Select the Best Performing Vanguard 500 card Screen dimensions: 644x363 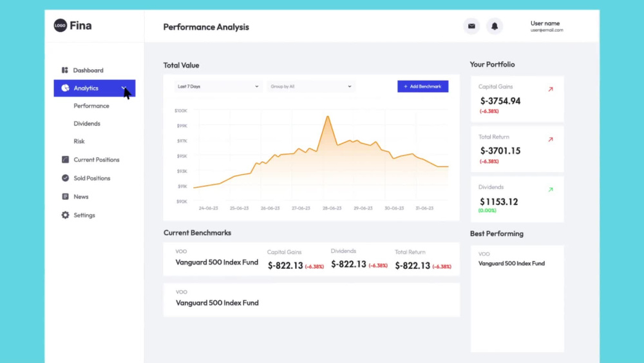[x=517, y=299]
